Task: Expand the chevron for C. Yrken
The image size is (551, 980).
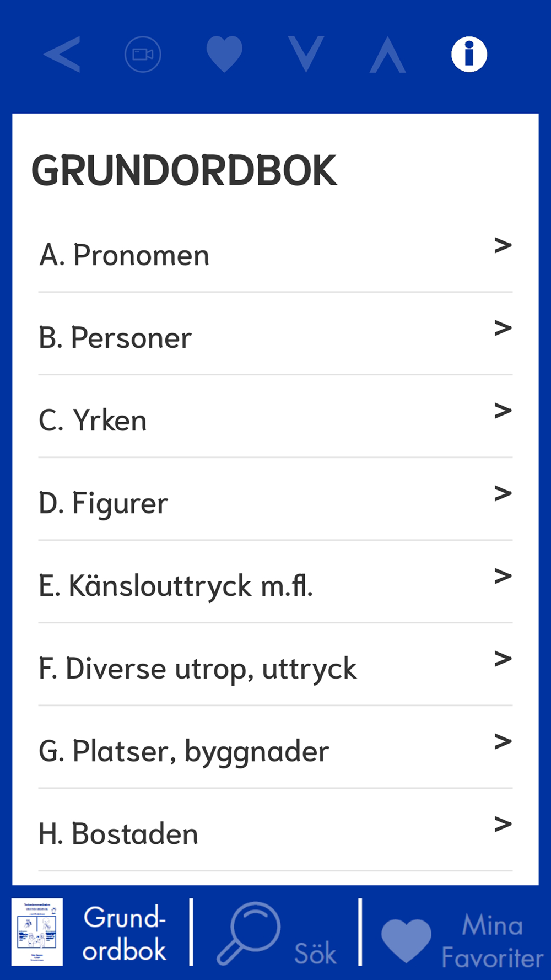Action: pyautogui.click(x=503, y=411)
